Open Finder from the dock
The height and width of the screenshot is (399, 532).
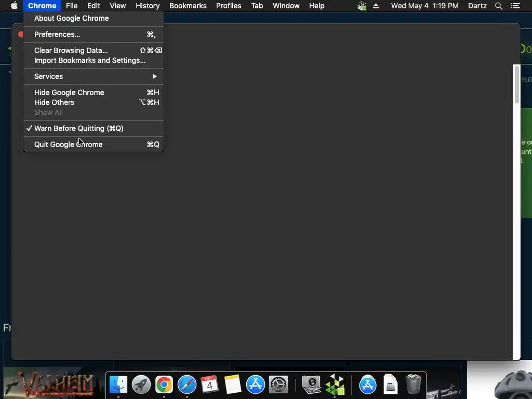tap(118, 384)
